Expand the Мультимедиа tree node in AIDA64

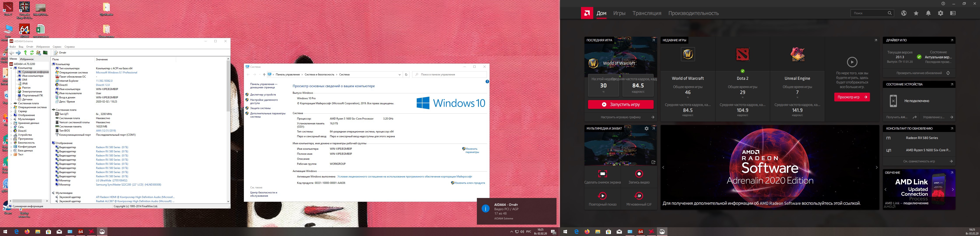(x=11, y=119)
